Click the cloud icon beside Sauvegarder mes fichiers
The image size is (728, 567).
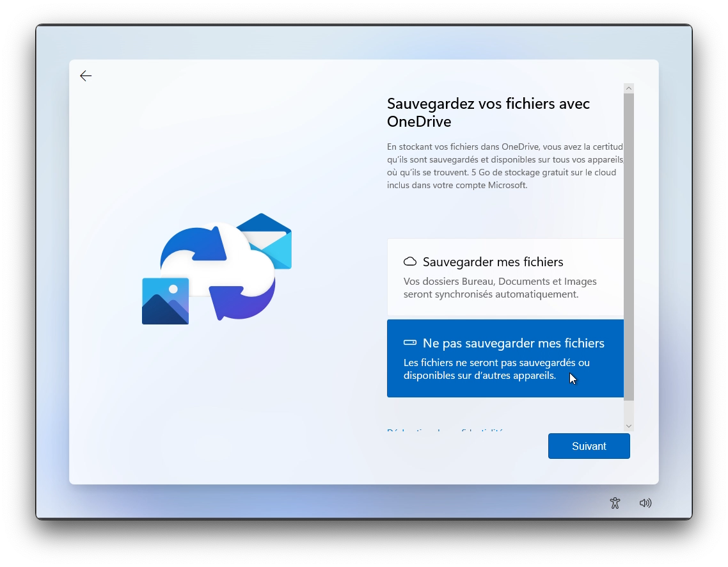410,262
